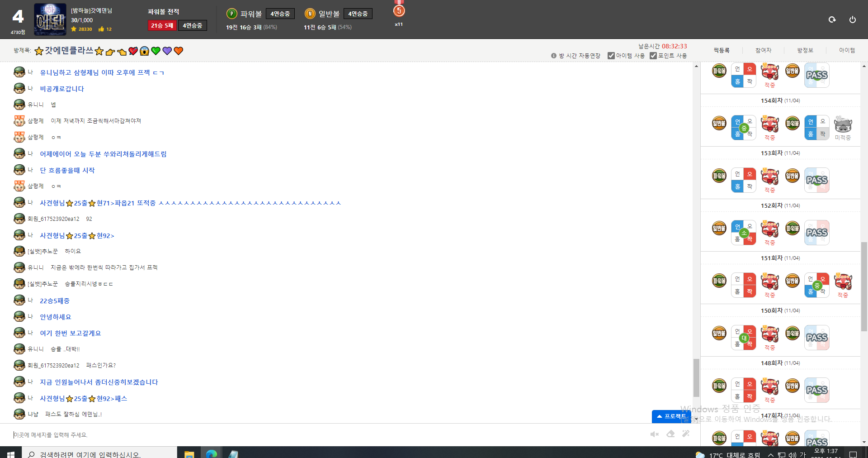Screen dimensions: 868x458
Task: Click the thumbs-up recommend icon
Action: (x=101, y=29)
